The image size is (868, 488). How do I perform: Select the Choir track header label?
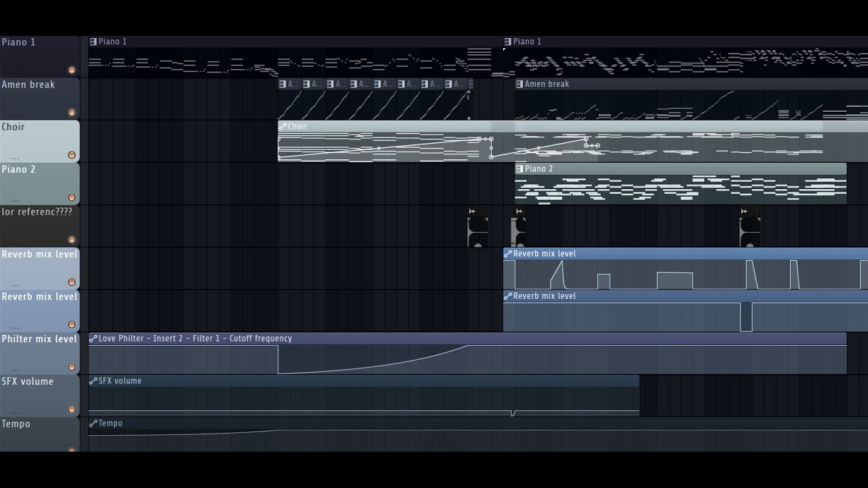pyautogui.click(x=13, y=127)
